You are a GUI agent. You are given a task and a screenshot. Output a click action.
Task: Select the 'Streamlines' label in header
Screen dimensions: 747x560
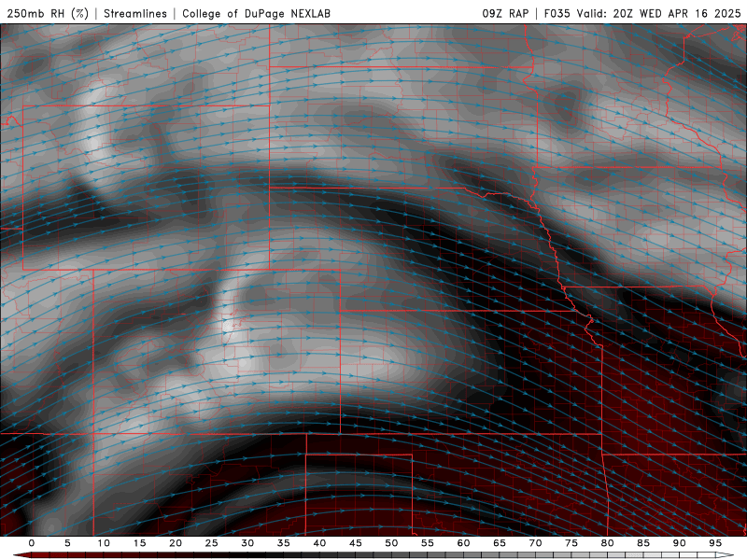click(x=135, y=13)
